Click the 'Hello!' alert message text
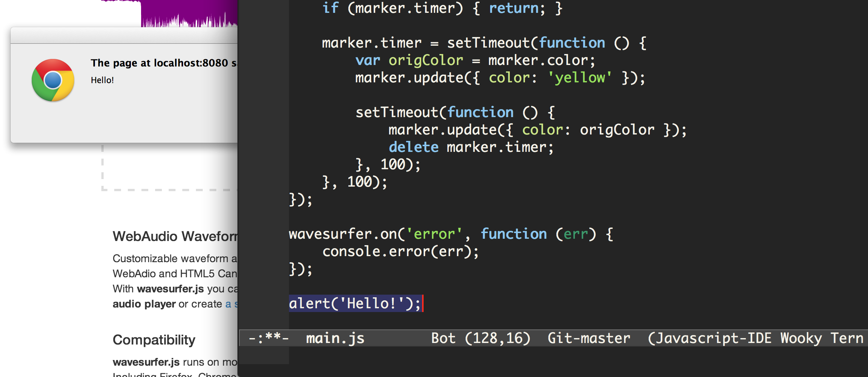 coord(102,80)
